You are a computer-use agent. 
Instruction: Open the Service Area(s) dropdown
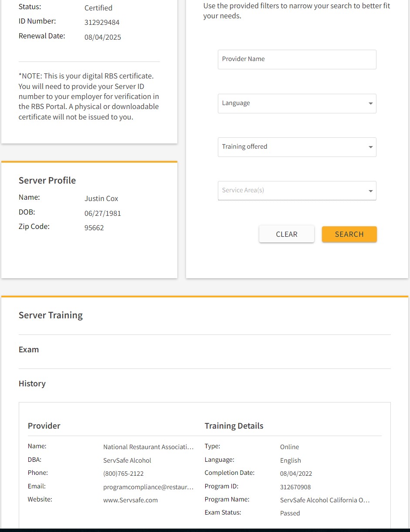pos(297,191)
